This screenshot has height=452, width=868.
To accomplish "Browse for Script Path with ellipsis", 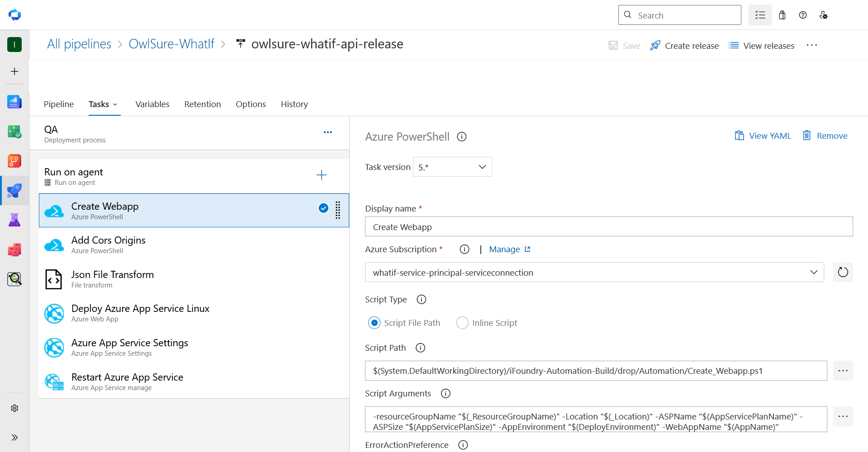I will [843, 371].
